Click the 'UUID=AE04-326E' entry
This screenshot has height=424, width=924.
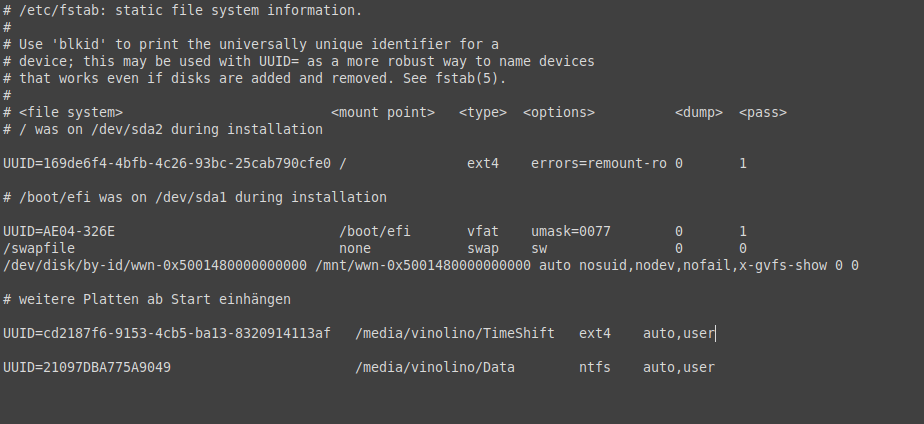click(58, 231)
